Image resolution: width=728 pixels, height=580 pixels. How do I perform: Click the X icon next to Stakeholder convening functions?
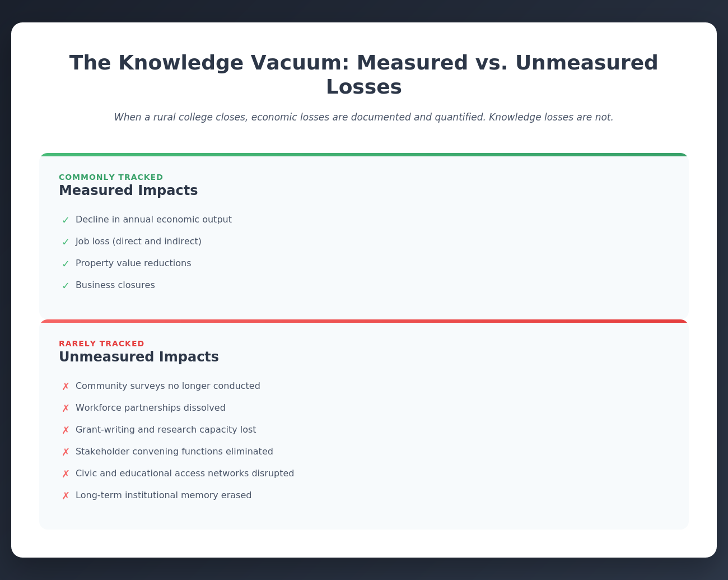click(66, 452)
